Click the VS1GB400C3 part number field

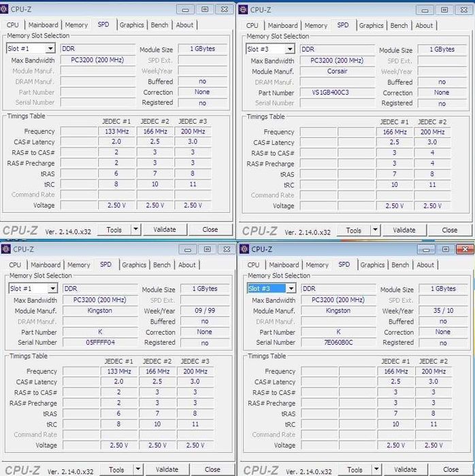pos(338,92)
